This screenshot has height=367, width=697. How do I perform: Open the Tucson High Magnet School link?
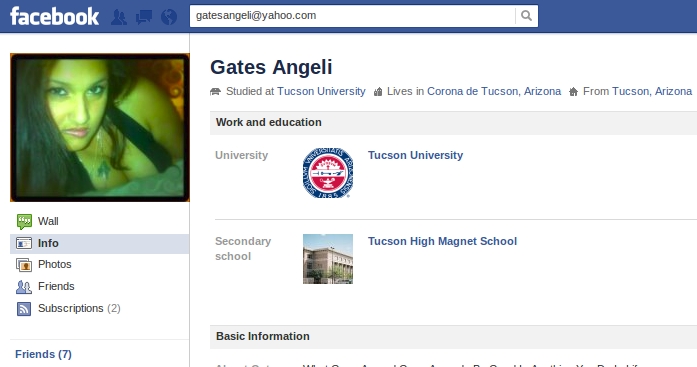tap(442, 241)
